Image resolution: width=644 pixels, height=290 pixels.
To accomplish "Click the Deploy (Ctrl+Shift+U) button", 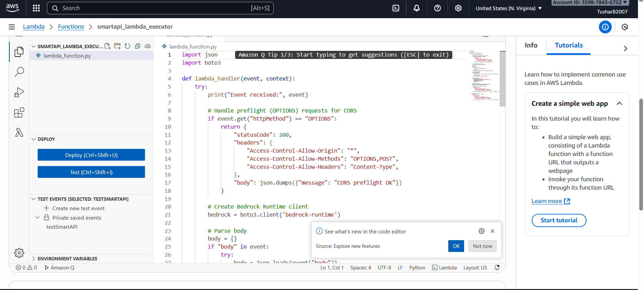I will 91,155.
